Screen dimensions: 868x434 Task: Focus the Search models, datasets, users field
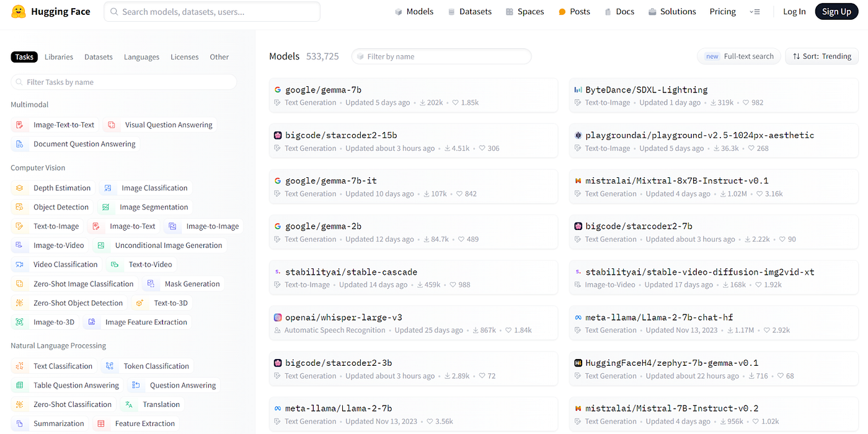(212, 12)
